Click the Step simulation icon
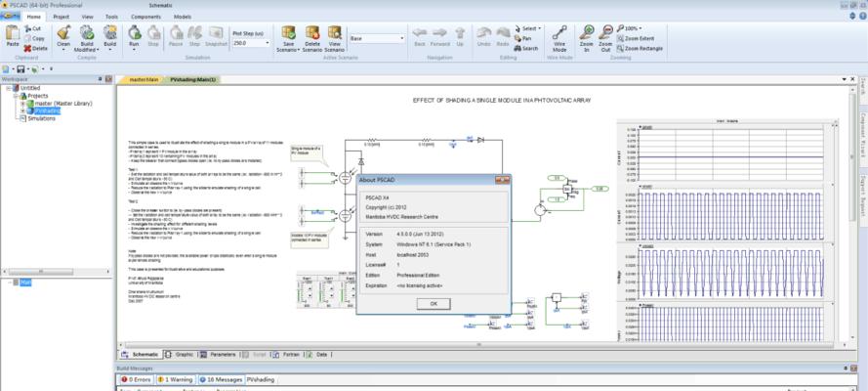This screenshot has width=868, height=391. 194,32
